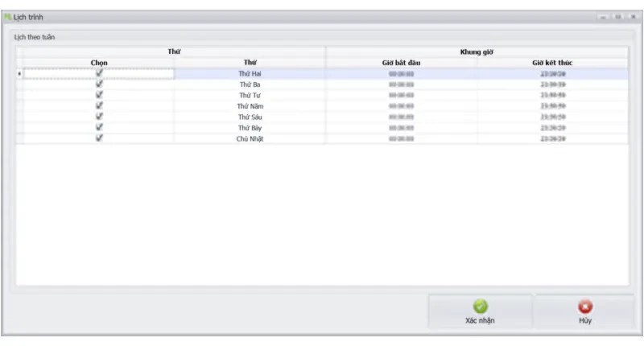The height and width of the screenshot is (346, 644).
Task: Select the Thứ Tư day cell
Action: [250, 95]
